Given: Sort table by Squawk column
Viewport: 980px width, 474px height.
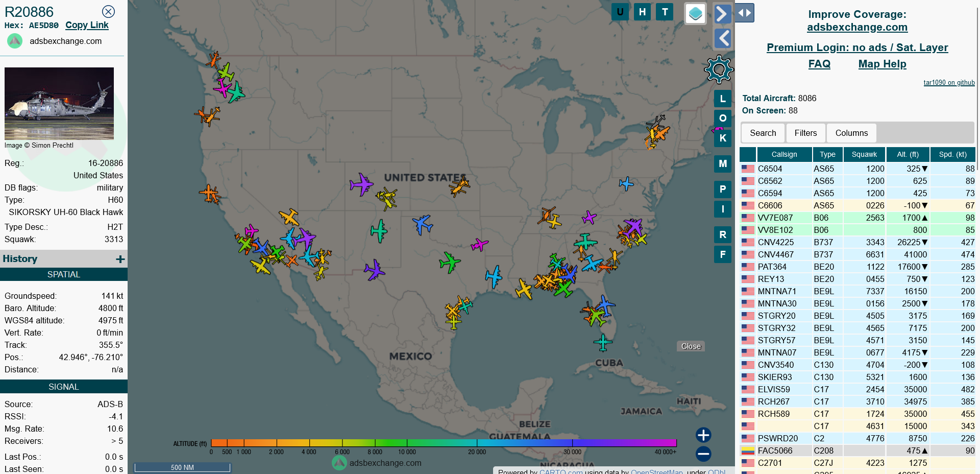Looking at the screenshot, I should pos(864,154).
